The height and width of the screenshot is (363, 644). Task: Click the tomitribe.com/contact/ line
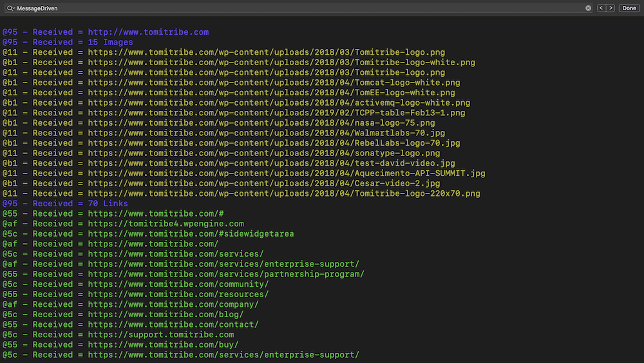131,324
